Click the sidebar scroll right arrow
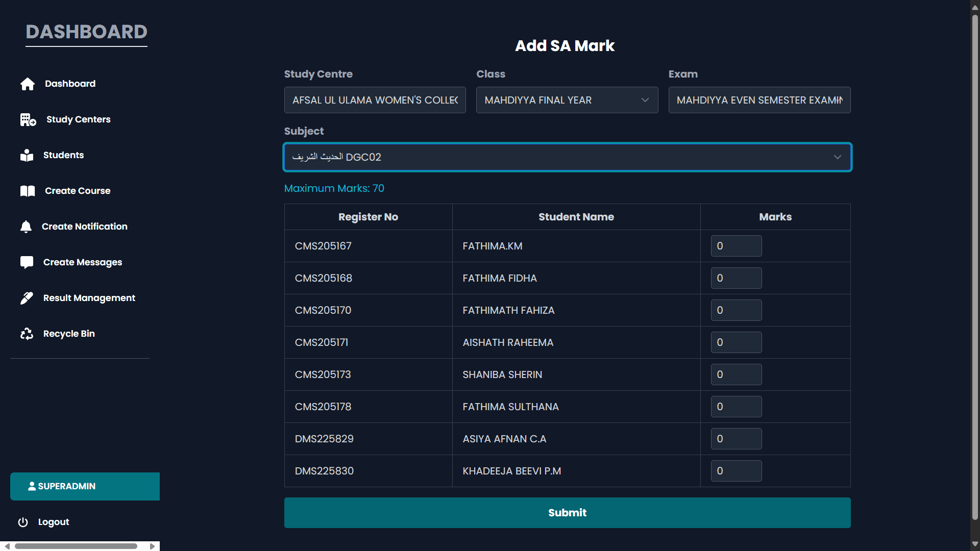The image size is (980, 551). (152, 546)
